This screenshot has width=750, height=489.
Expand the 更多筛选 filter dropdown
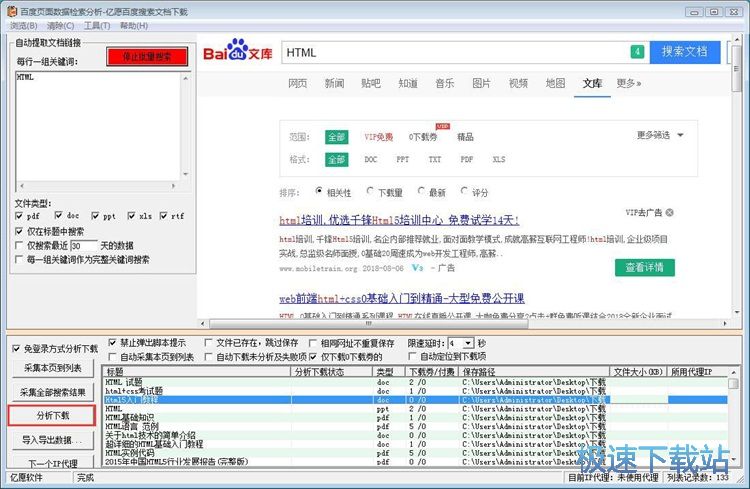coord(660,135)
